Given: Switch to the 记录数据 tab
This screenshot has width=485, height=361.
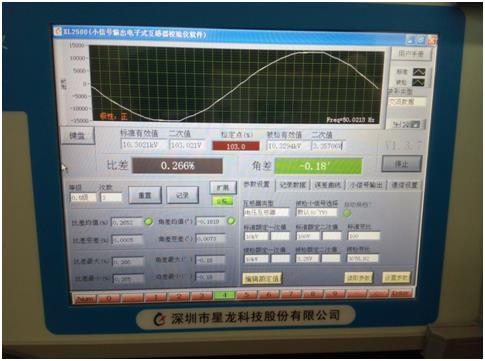Looking at the screenshot, I should pos(293,185).
